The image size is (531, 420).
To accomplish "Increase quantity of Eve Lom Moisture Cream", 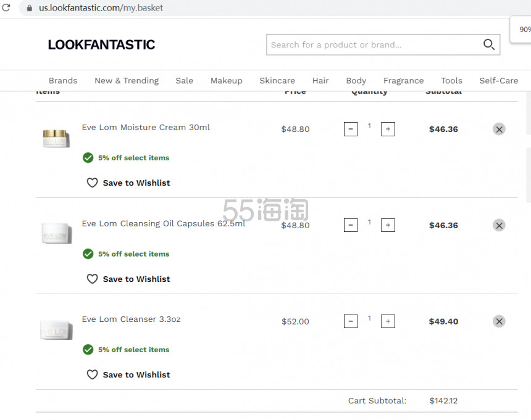I will pos(388,129).
